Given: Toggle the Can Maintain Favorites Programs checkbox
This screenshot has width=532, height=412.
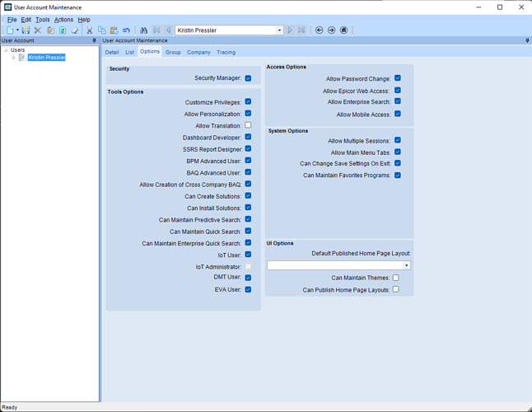Looking at the screenshot, I should [x=398, y=176].
